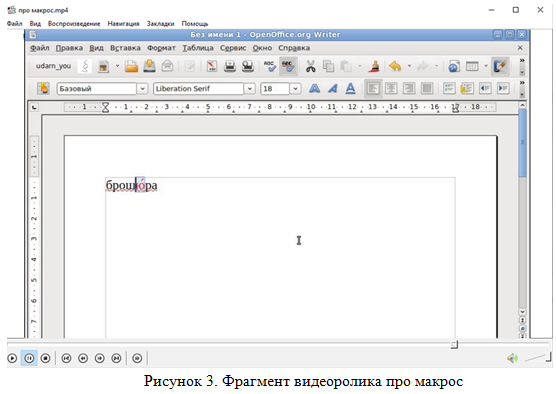This screenshot has width=556, height=394.
Task: Open the Воспроизведение menu of the video player
Action: (74, 24)
